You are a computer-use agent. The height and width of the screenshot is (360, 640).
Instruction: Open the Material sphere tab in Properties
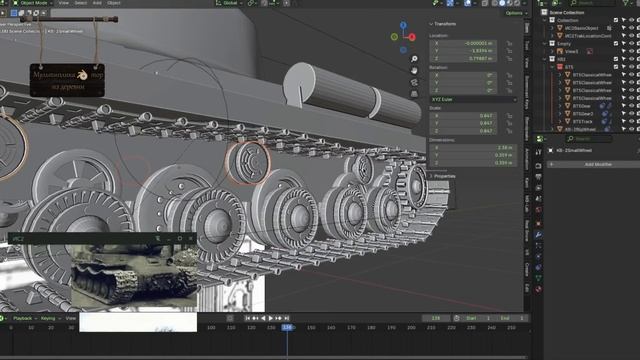click(x=538, y=289)
